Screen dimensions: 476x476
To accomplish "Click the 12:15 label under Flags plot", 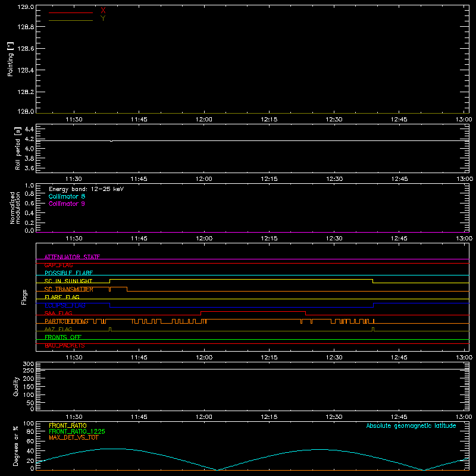I will (x=269, y=358).
